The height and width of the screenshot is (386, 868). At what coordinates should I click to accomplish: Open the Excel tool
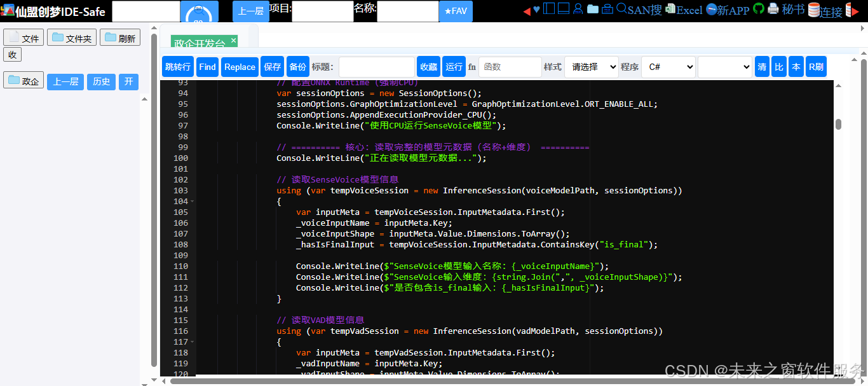[x=684, y=10]
